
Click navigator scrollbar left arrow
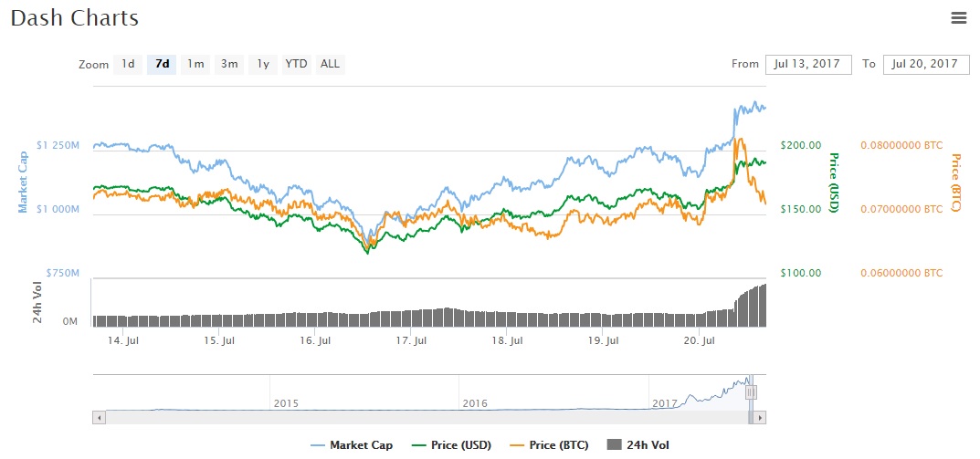click(x=99, y=417)
